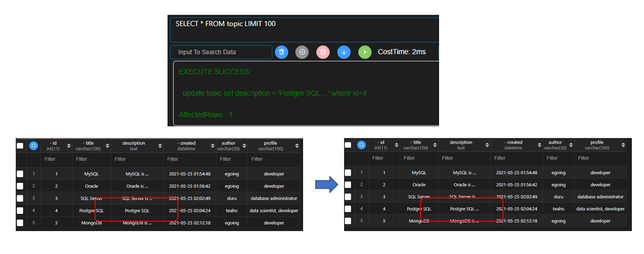This screenshot has height=254, width=644.
Task: Sort by created column arrows in right table
Action: (540, 145)
